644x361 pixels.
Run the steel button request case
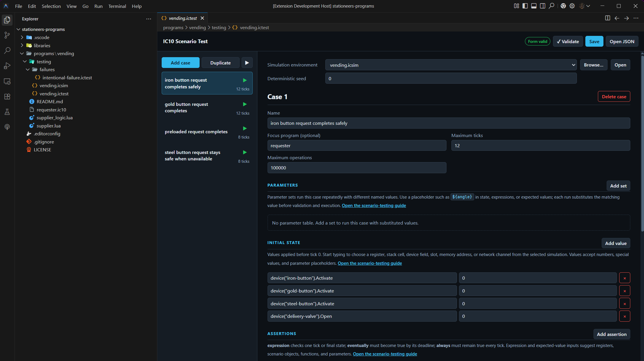(245, 152)
